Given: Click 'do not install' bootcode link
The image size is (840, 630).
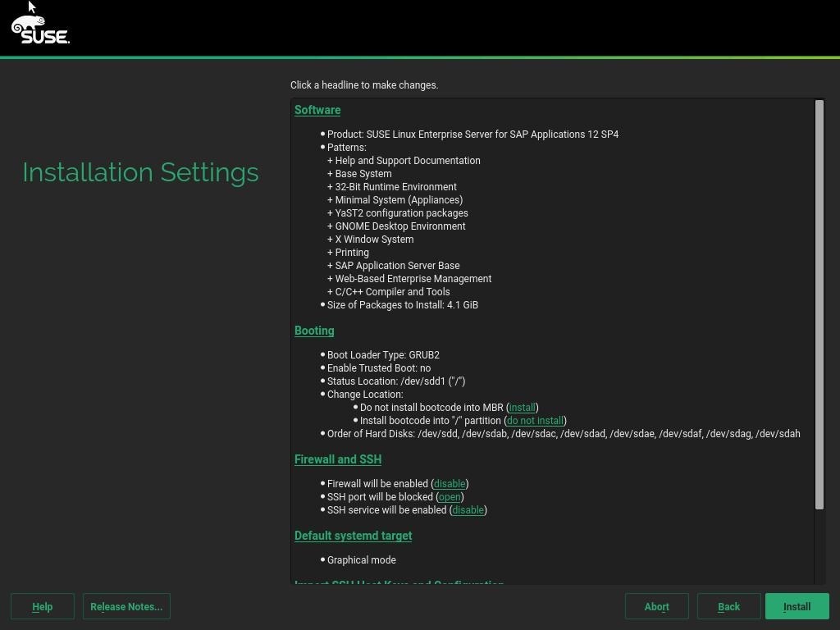Looking at the screenshot, I should [x=535, y=421].
